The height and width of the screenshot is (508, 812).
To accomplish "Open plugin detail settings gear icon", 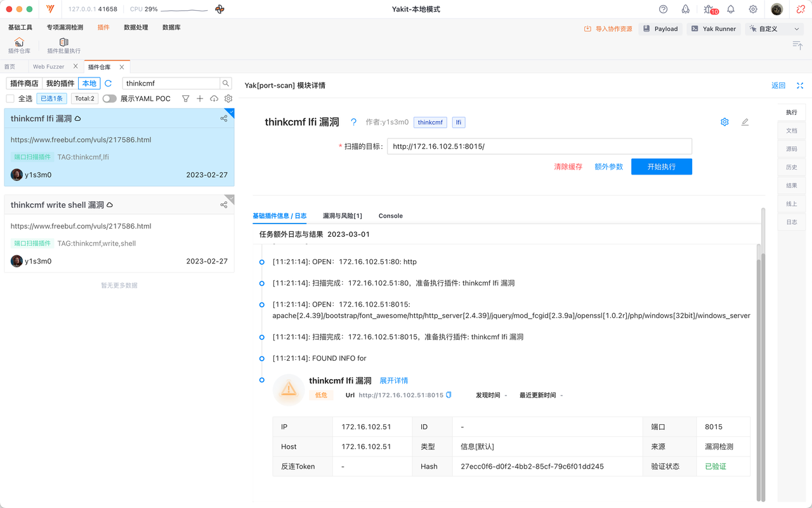I will point(724,122).
